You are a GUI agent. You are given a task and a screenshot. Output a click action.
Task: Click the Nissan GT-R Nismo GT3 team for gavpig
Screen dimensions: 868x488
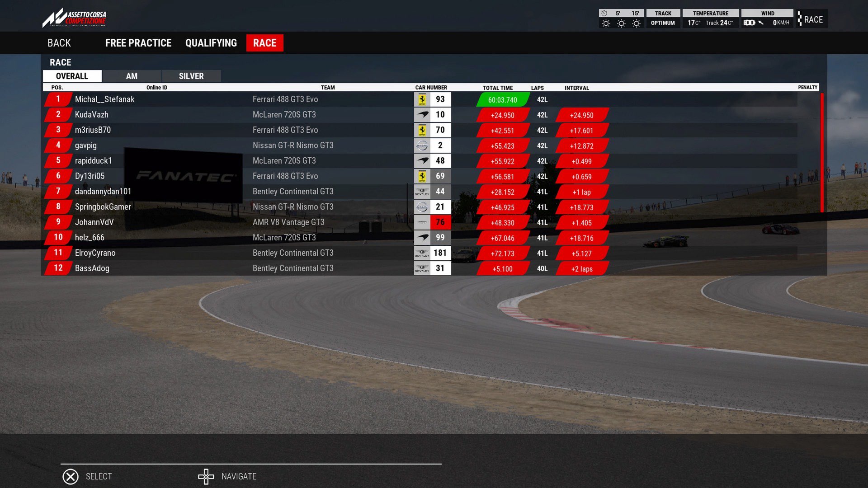(x=293, y=145)
